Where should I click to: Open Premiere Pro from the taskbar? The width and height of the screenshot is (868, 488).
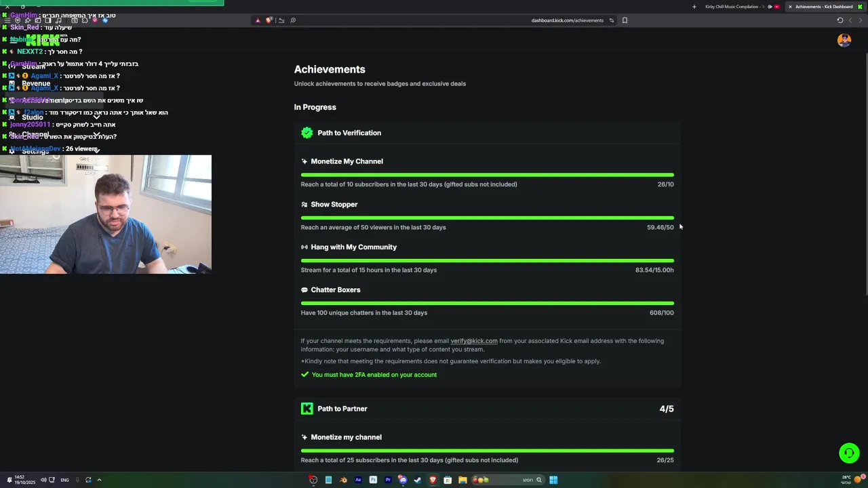(388, 480)
